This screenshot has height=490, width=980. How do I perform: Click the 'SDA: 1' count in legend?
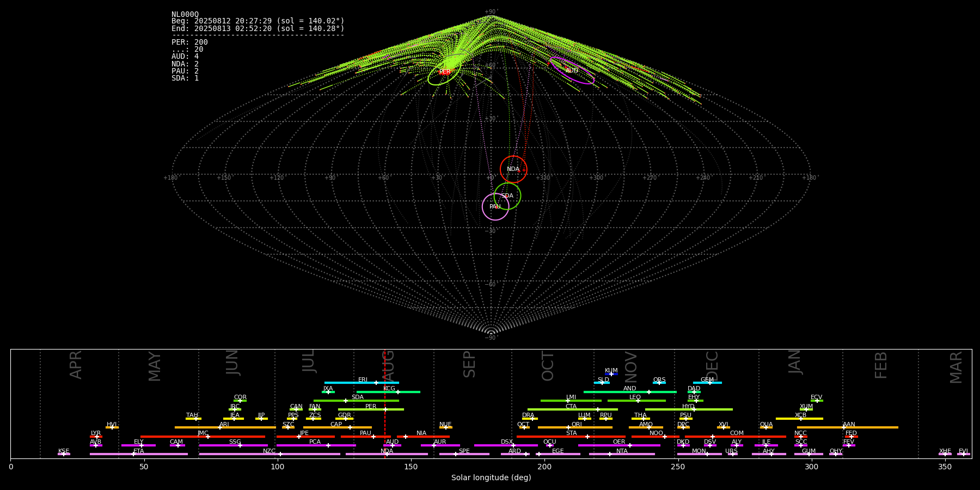tap(185, 78)
